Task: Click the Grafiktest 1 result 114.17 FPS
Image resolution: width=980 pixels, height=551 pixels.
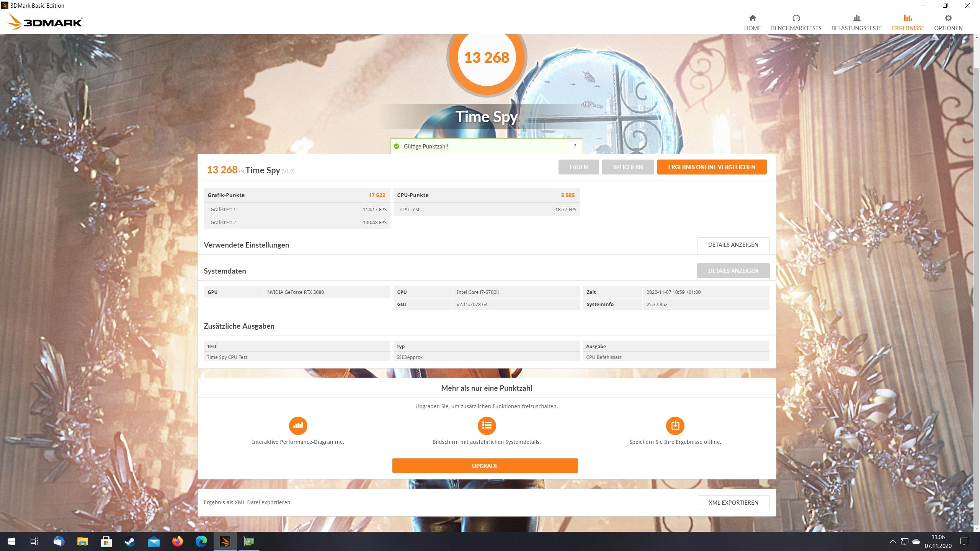Action: [x=374, y=210]
